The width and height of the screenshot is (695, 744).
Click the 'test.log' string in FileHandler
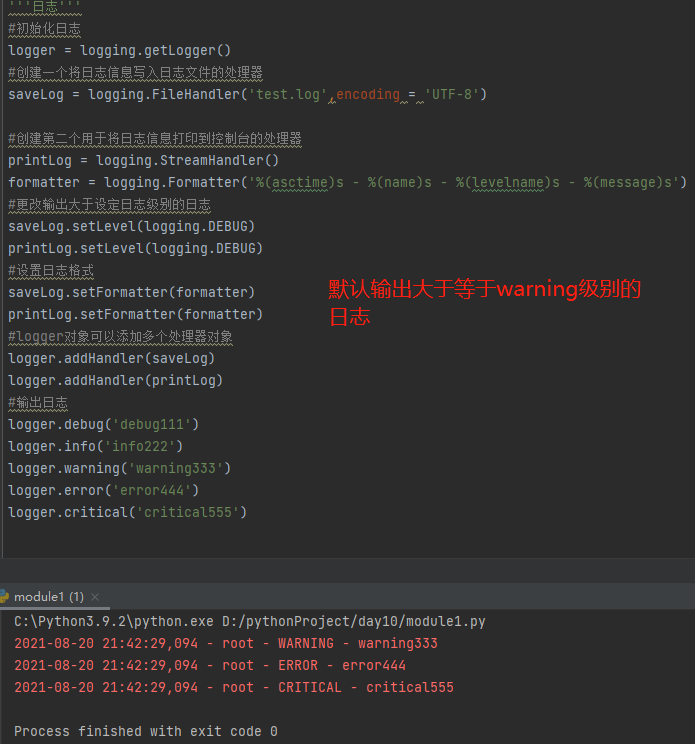(x=288, y=94)
